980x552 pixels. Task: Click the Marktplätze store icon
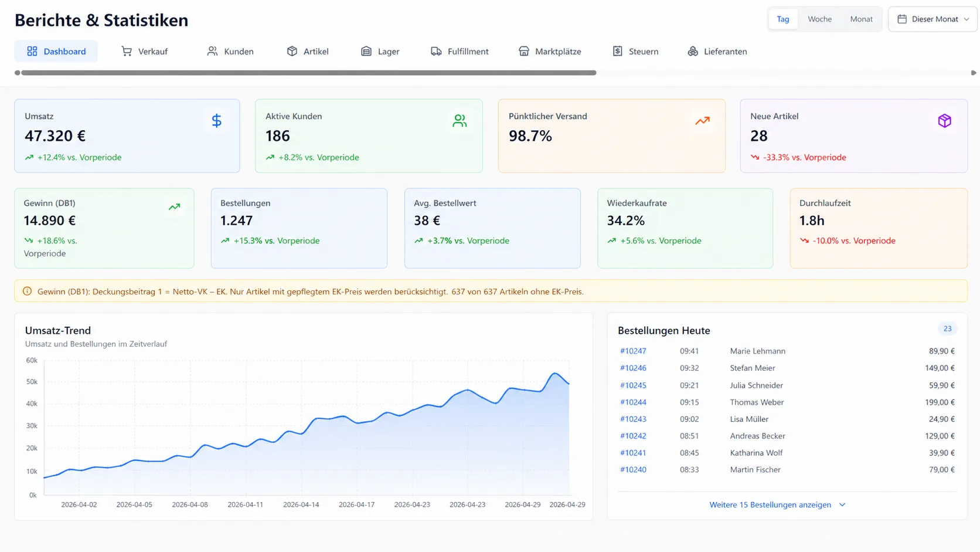point(523,52)
